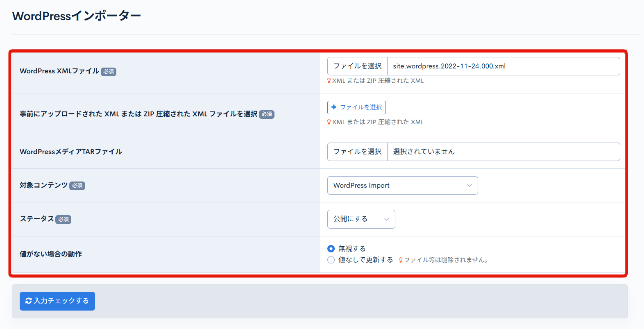Click the 必須 badge next to 対象コンテンツ

coord(77,186)
